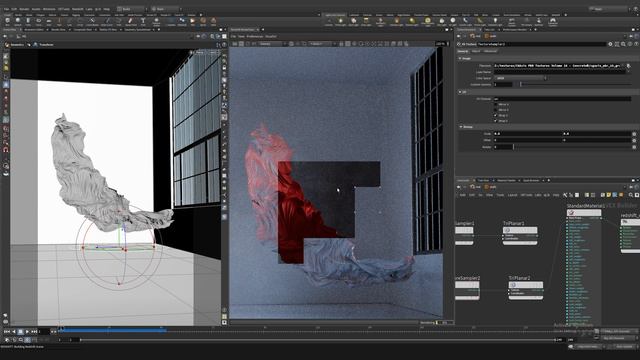
Task: Click the timeline frame range slider
Action: coord(318,340)
